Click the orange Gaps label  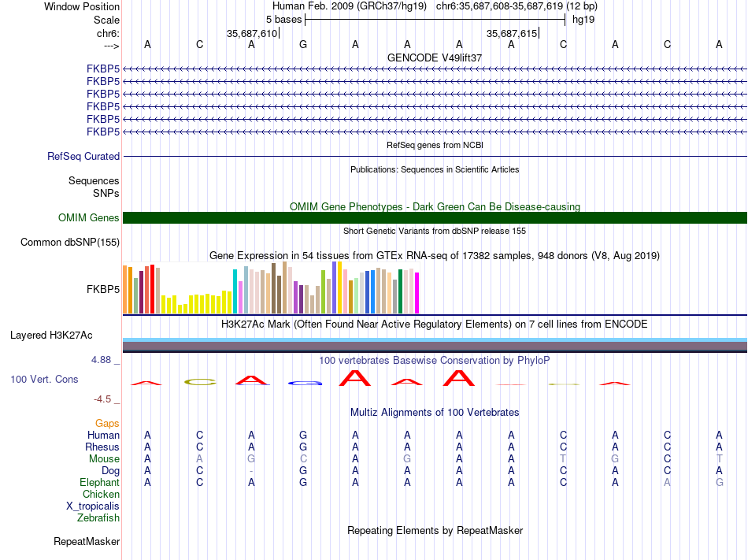pyautogui.click(x=107, y=424)
